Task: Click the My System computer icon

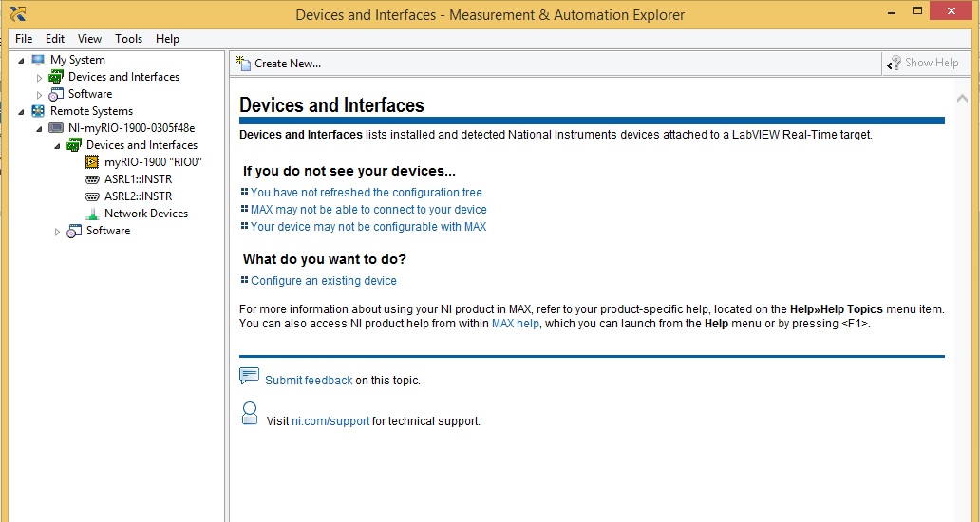Action: [38, 60]
